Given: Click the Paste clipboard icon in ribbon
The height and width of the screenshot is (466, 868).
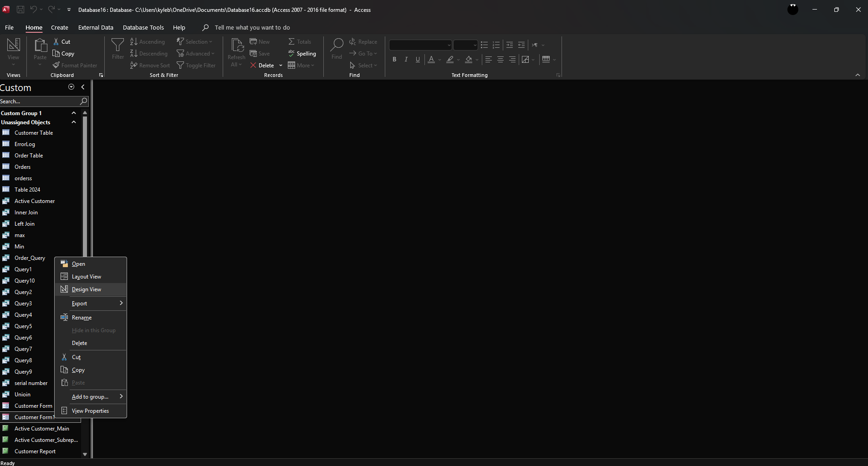Looking at the screenshot, I should [x=40, y=46].
